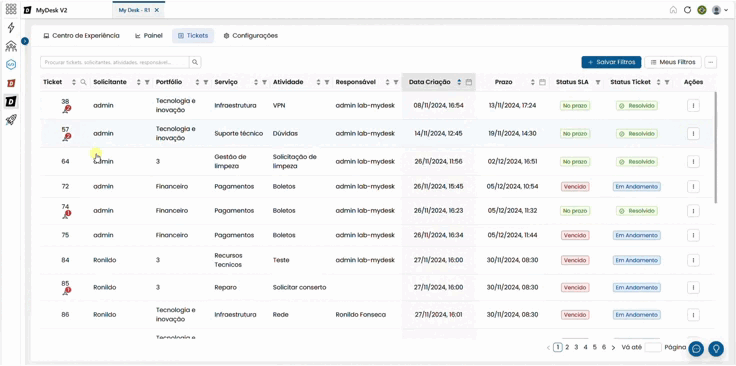Select the black D MyDesk sidebar icon
The width and height of the screenshot is (736, 366).
[x=11, y=101]
